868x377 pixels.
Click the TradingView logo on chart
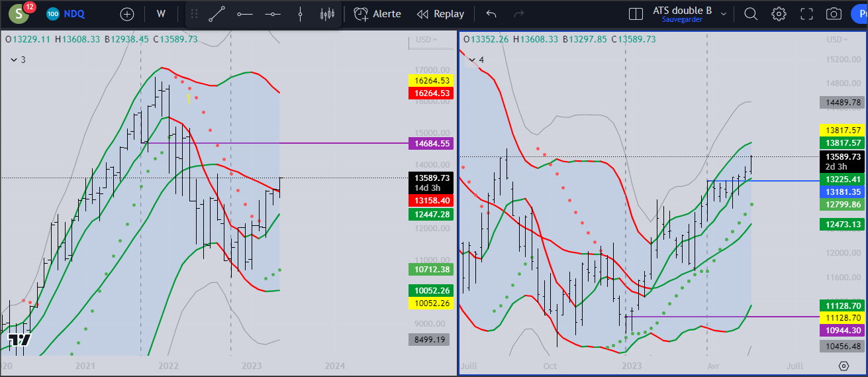click(20, 340)
